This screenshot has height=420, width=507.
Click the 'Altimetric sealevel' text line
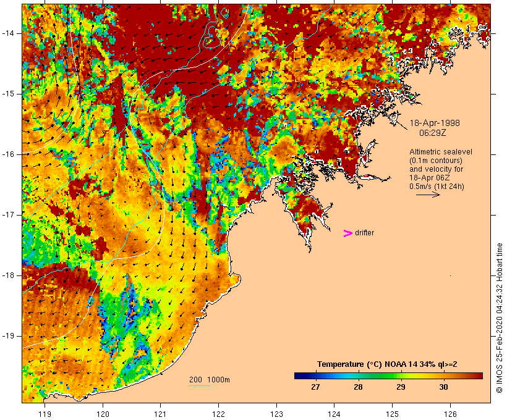[441, 152]
